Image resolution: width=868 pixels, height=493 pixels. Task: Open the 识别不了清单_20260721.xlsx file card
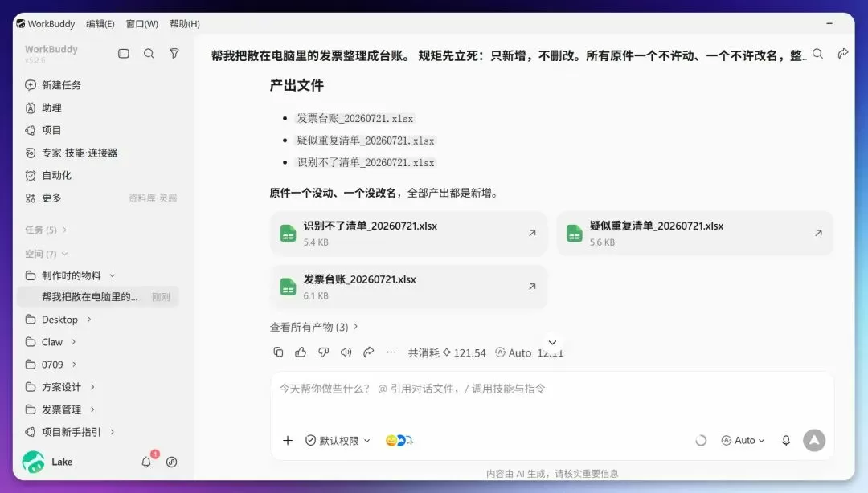(x=408, y=234)
